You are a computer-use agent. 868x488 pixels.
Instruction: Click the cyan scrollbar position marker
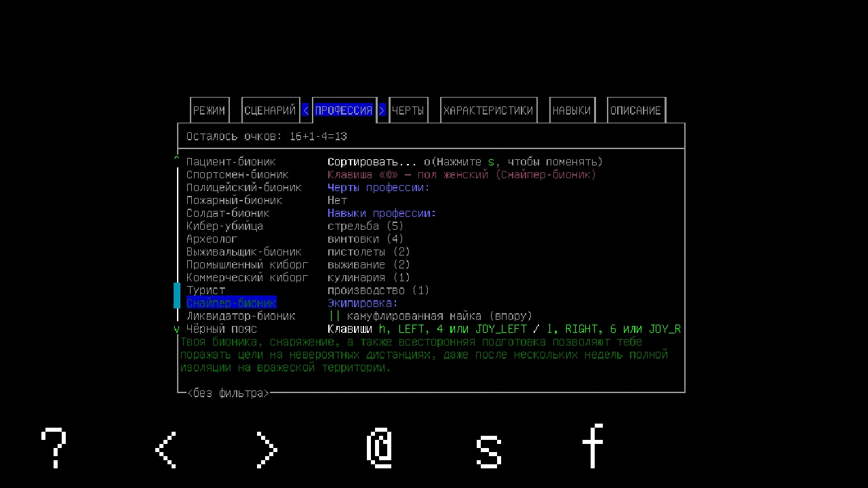[177, 296]
